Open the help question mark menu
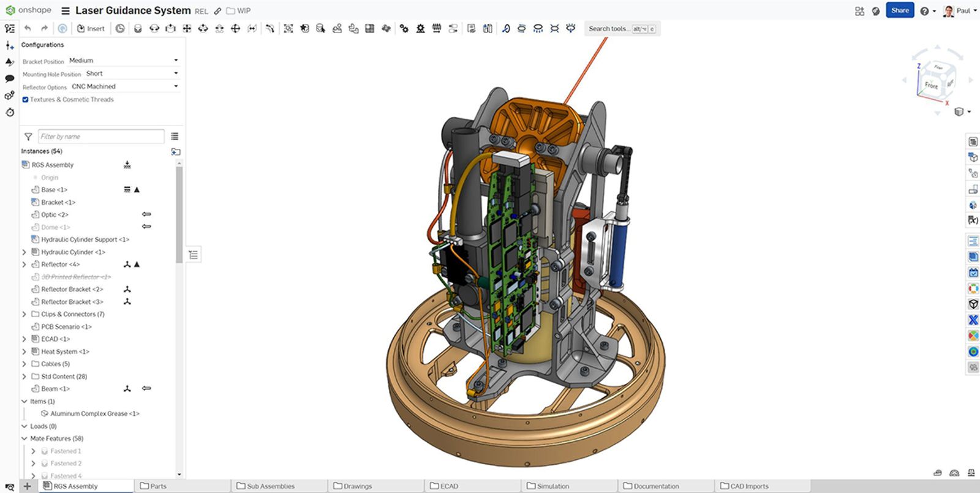Image resolution: width=980 pixels, height=493 pixels. [924, 11]
